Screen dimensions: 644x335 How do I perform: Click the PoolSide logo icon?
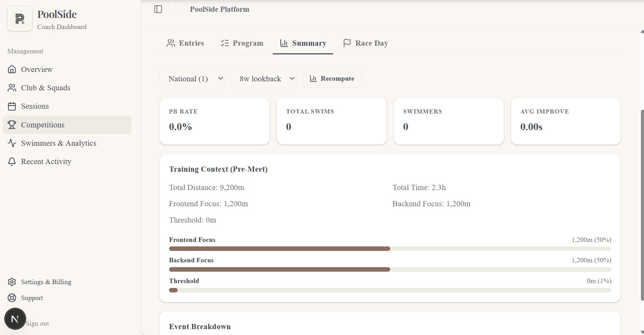(x=20, y=18)
